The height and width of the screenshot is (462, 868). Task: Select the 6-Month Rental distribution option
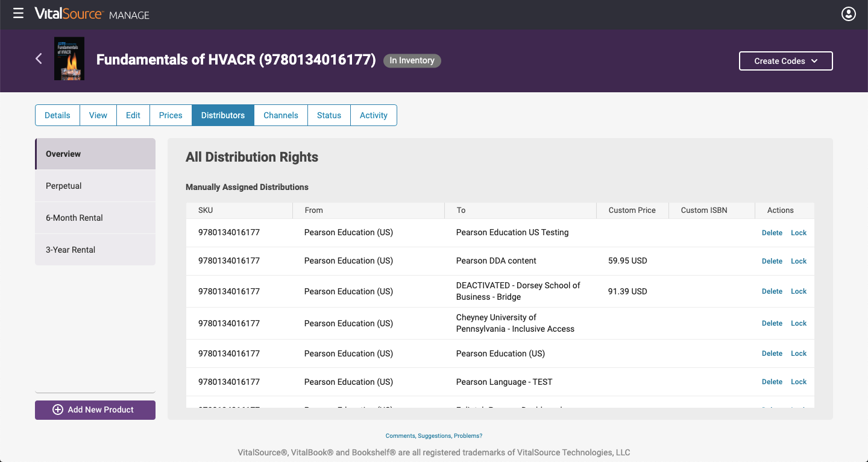tap(74, 217)
